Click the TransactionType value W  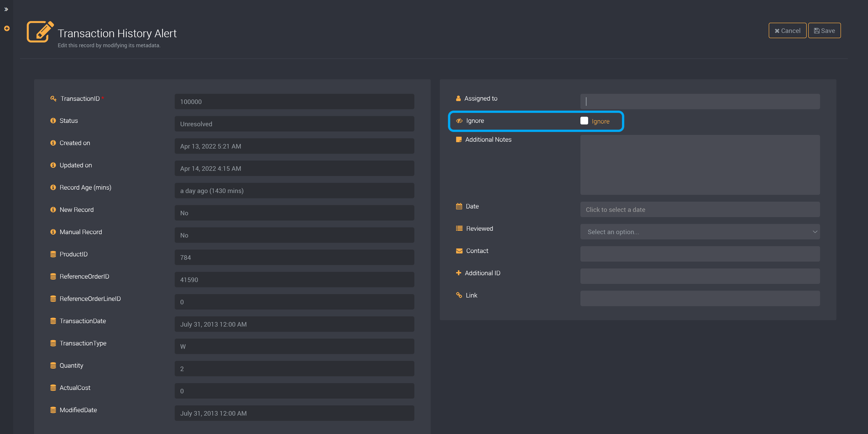point(294,346)
